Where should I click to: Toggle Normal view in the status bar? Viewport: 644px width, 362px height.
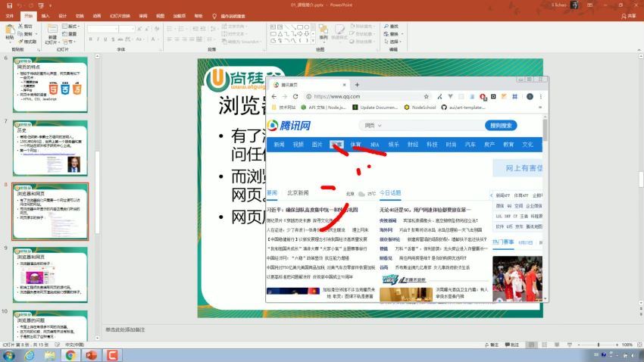click(x=531, y=345)
